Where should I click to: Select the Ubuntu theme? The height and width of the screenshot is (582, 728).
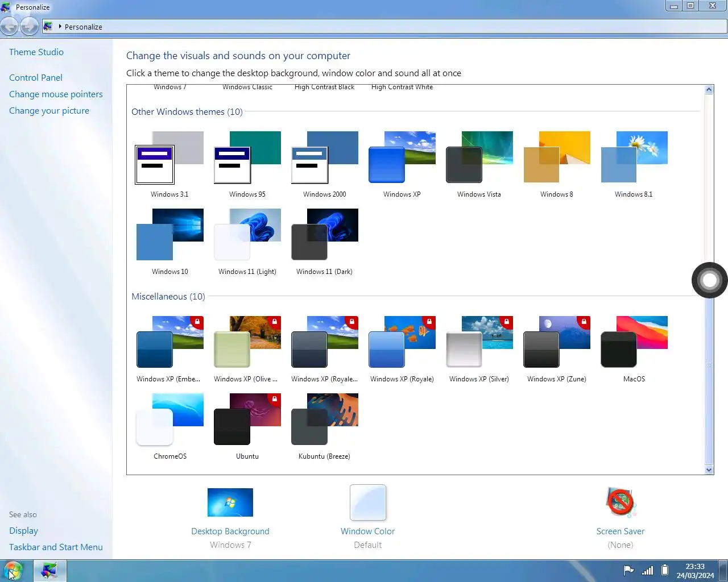click(x=247, y=426)
